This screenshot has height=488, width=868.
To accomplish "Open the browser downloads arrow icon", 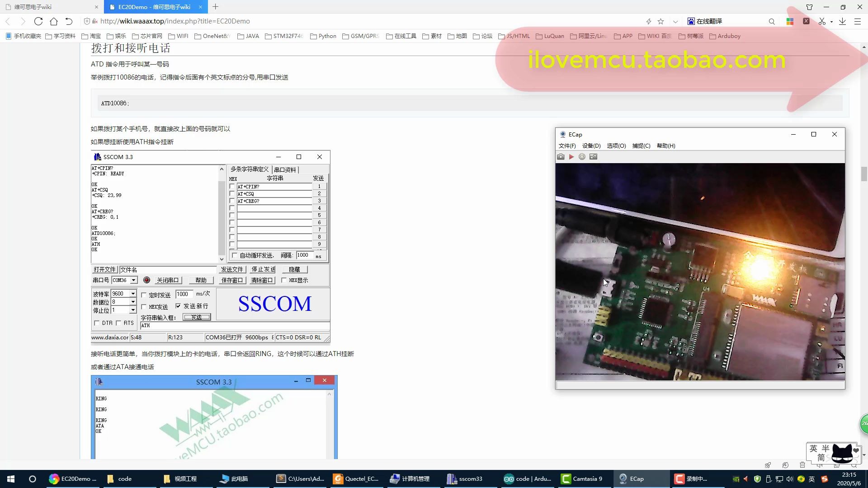I will point(843,21).
